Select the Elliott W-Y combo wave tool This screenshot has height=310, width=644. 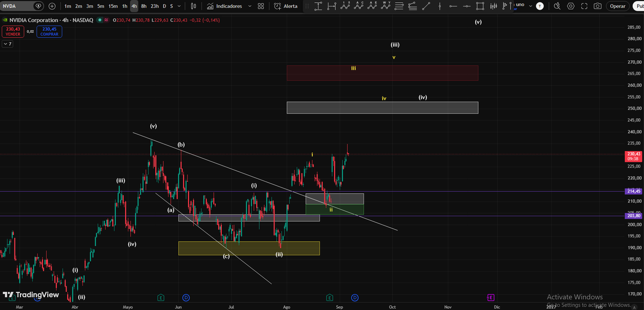(386, 6)
